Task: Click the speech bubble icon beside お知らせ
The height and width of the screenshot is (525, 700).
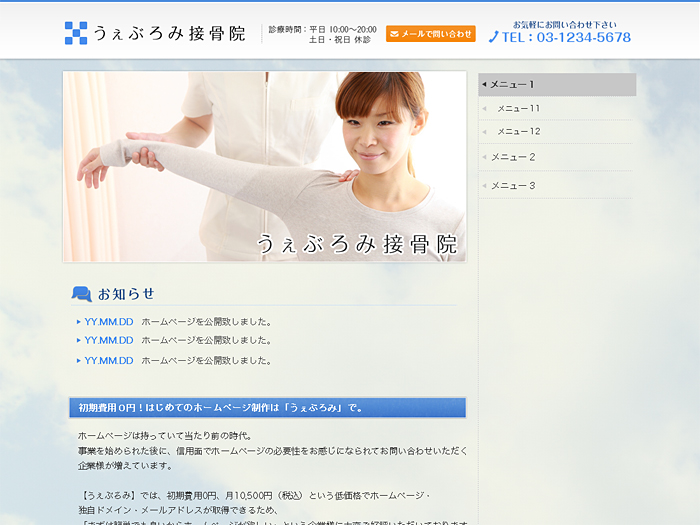Action: [x=82, y=294]
